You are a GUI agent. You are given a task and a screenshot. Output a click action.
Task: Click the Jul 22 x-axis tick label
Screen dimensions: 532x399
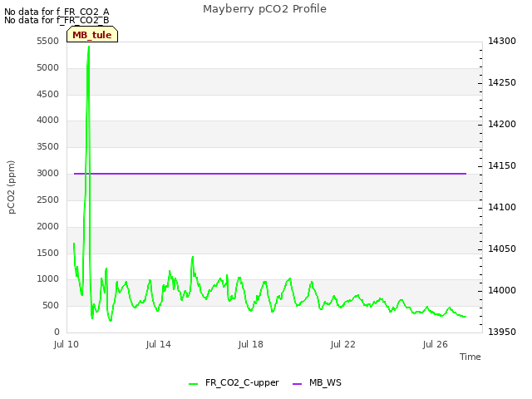(342, 344)
